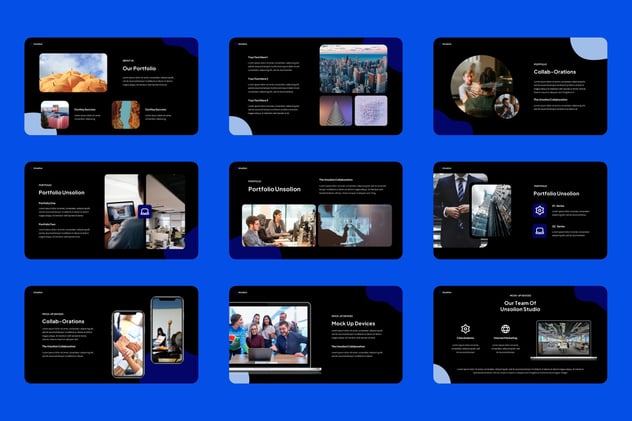Click the phone mockup with stacked hands
This screenshot has width=632, height=421.
(128, 344)
